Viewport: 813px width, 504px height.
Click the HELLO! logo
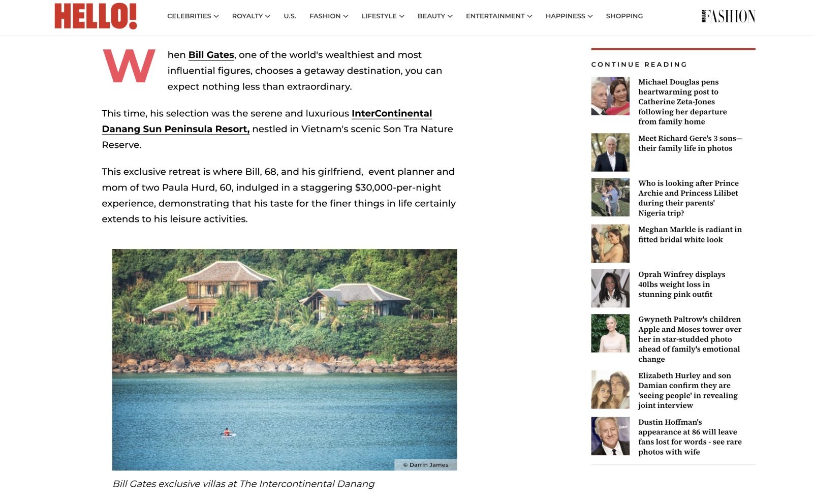pyautogui.click(x=96, y=16)
